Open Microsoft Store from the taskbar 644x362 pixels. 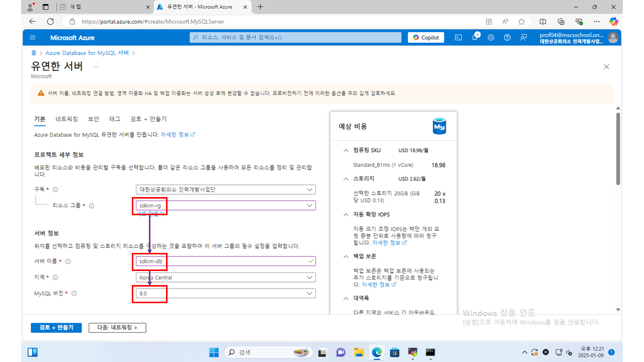click(394, 352)
